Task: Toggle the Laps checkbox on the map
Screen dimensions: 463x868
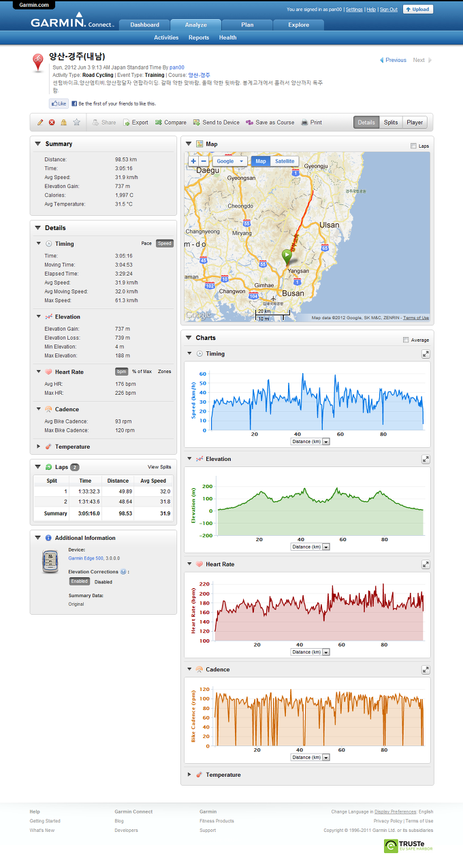Action: [414, 146]
